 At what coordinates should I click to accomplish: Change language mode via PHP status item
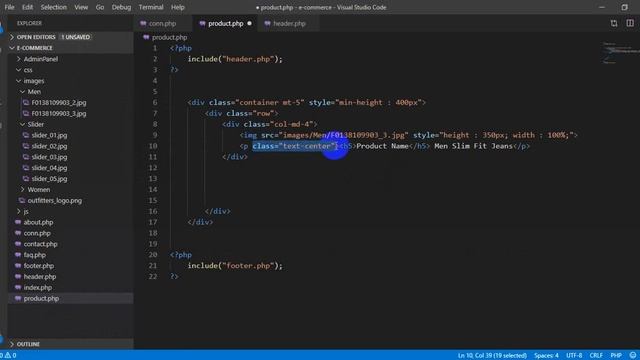pyautogui.click(x=616, y=356)
